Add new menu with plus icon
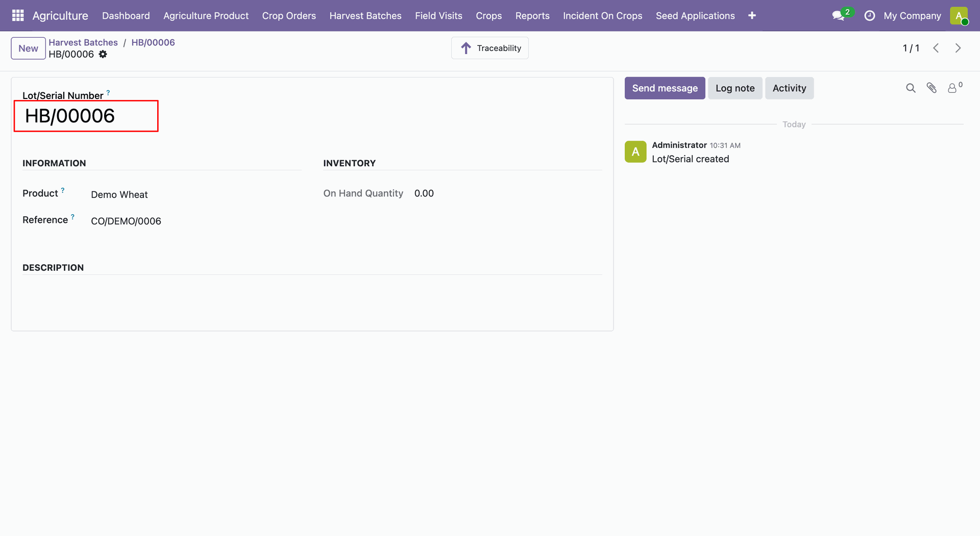Image resolution: width=980 pixels, height=536 pixels. pos(752,15)
